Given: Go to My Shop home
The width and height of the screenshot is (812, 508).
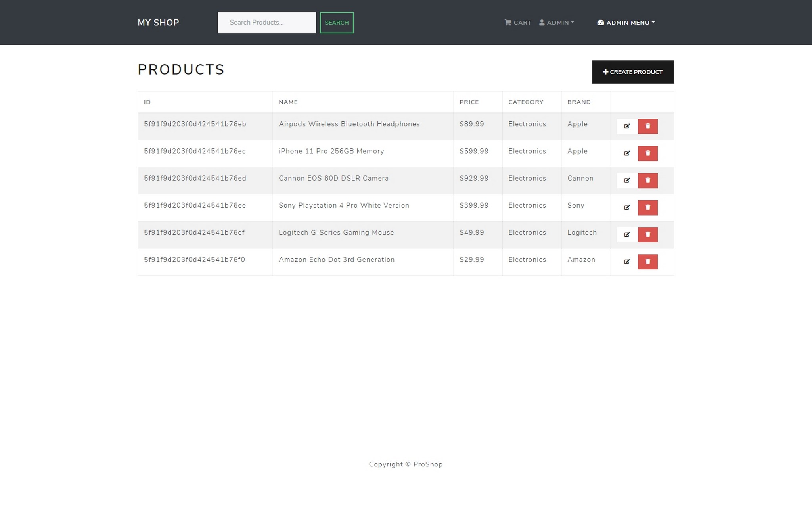Looking at the screenshot, I should pos(158,23).
